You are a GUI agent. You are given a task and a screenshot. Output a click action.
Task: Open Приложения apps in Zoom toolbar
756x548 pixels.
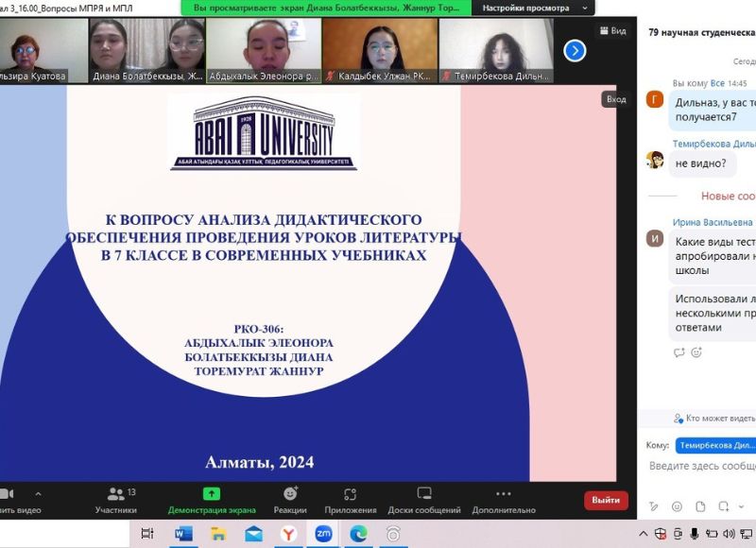(351, 500)
